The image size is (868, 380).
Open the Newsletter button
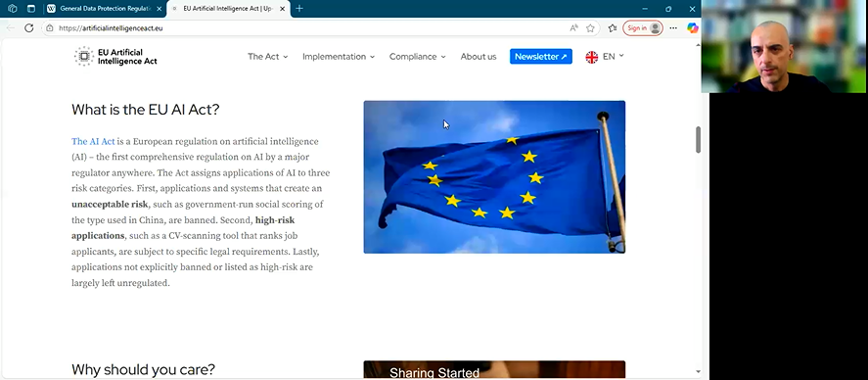point(541,57)
